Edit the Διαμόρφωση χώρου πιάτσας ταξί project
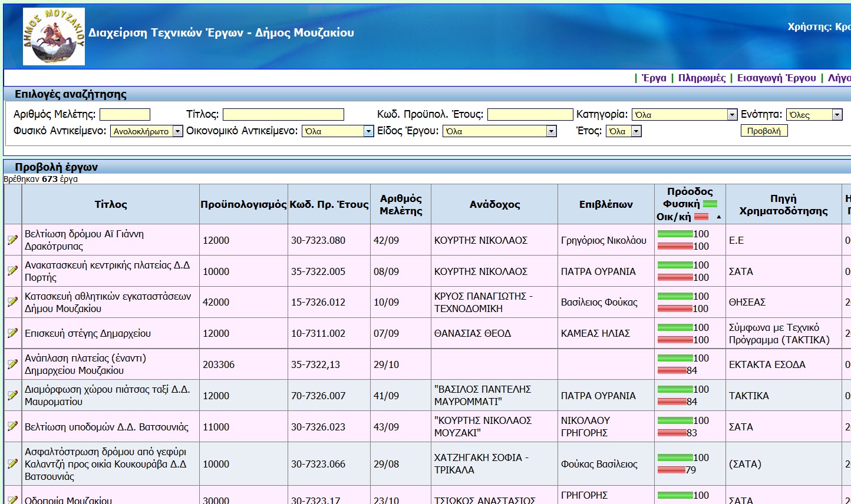The image size is (851, 504). point(12,395)
